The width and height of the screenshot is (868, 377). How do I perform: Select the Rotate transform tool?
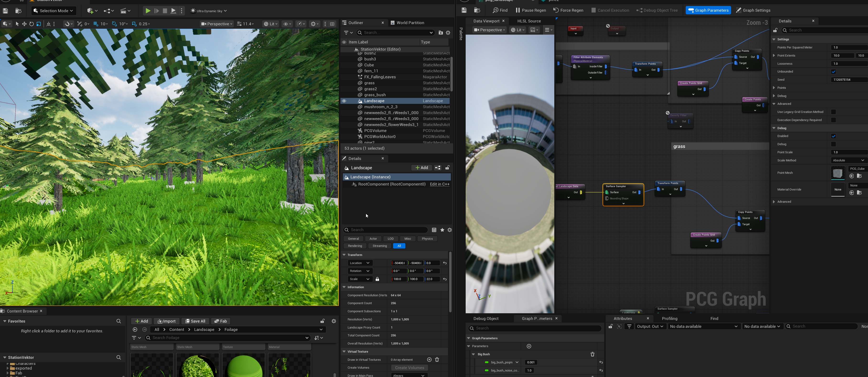[x=31, y=24]
